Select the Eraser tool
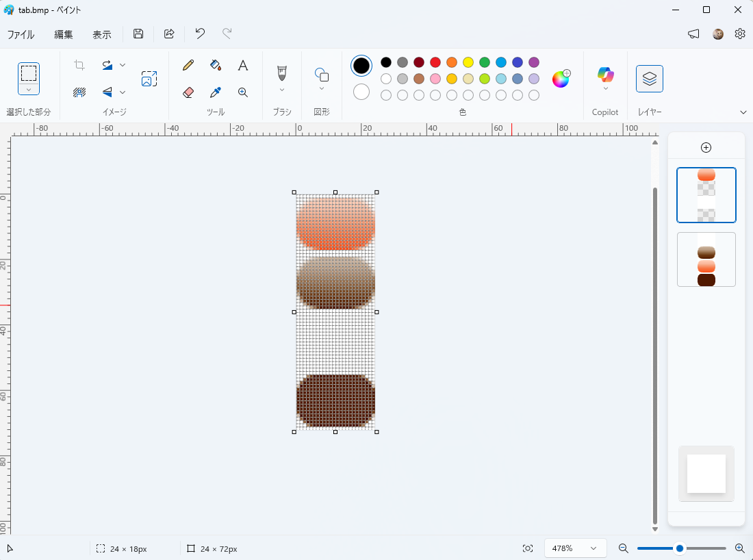 188,92
